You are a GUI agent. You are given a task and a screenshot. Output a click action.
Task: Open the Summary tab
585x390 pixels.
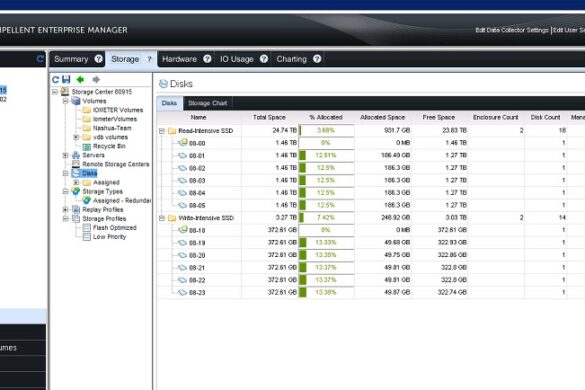(x=71, y=59)
